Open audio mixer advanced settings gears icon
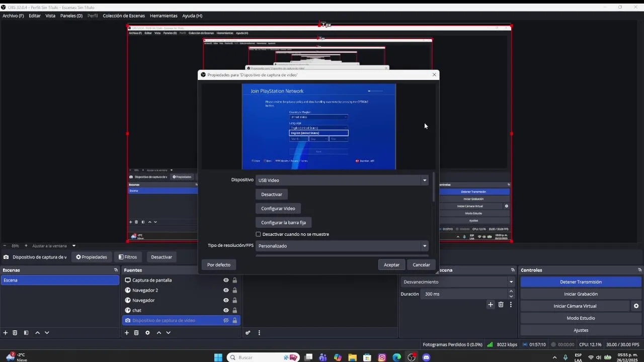 pyautogui.click(x=248, y=333)
